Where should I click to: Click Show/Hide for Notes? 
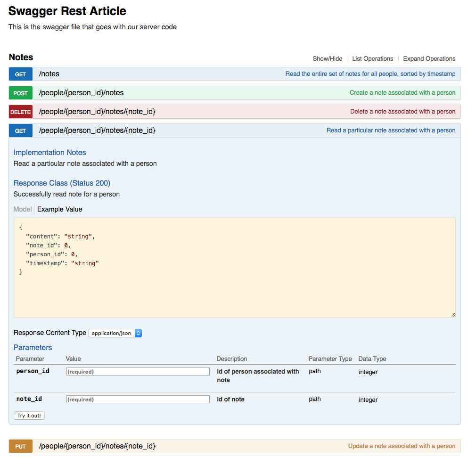point(328,59)
